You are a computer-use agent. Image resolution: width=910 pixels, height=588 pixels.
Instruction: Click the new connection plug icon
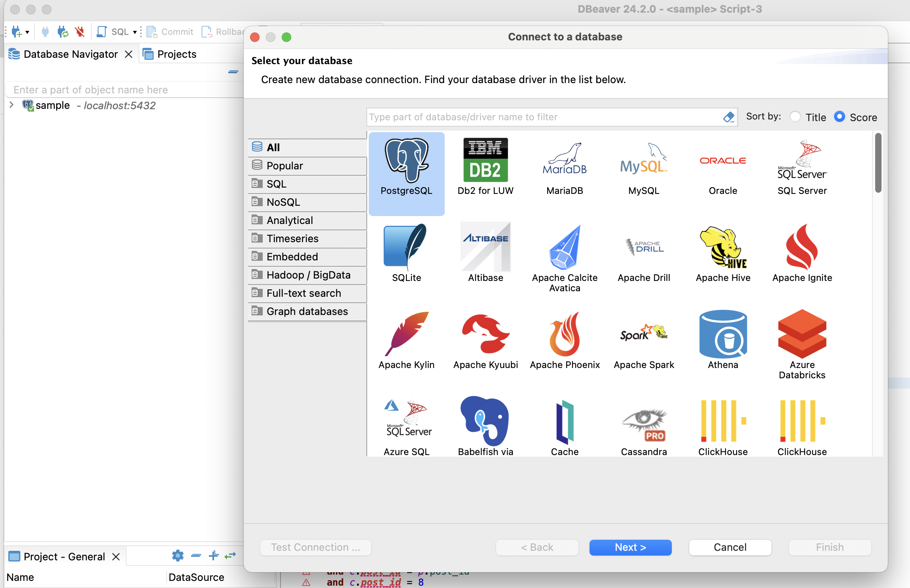(16, 32)
